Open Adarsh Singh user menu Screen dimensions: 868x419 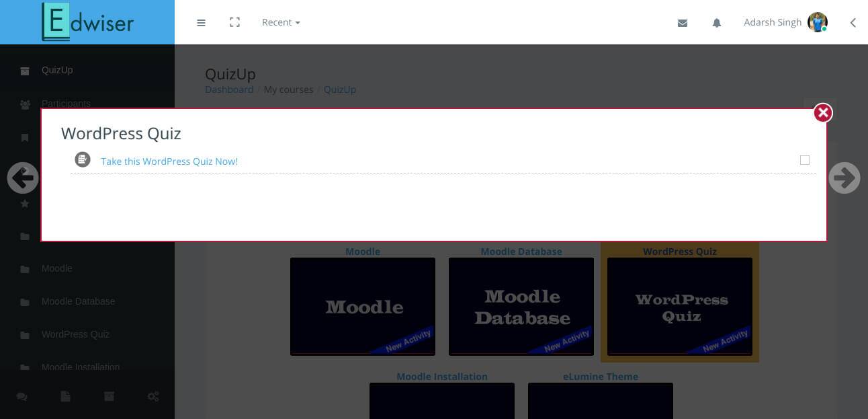tap(785, 22)
